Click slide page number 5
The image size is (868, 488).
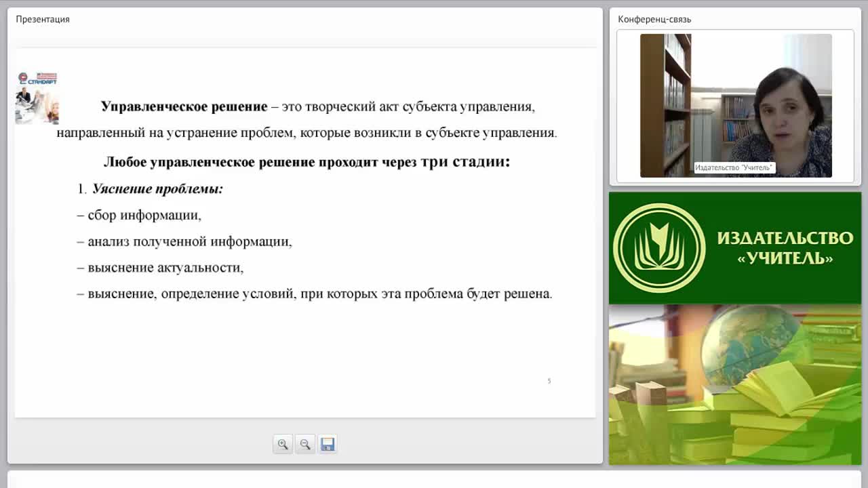pyautogui.click(x=549, y=381)
